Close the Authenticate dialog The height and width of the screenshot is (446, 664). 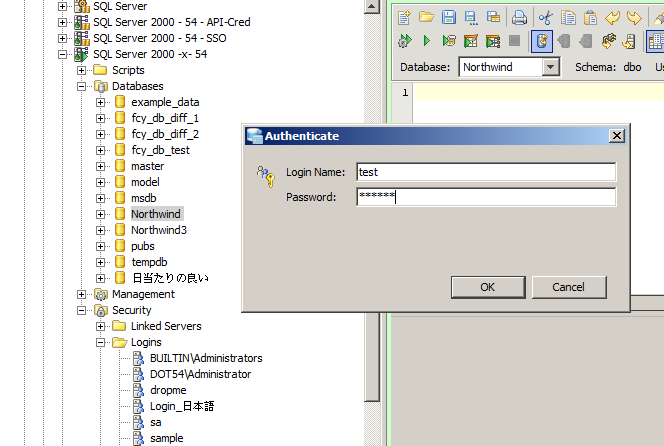[617, 136]
